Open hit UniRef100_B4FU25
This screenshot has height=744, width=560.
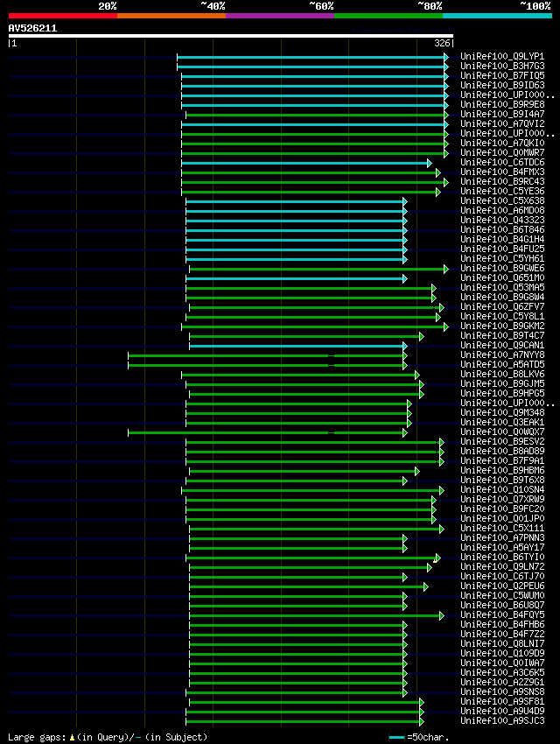click(x=502, y=249)
